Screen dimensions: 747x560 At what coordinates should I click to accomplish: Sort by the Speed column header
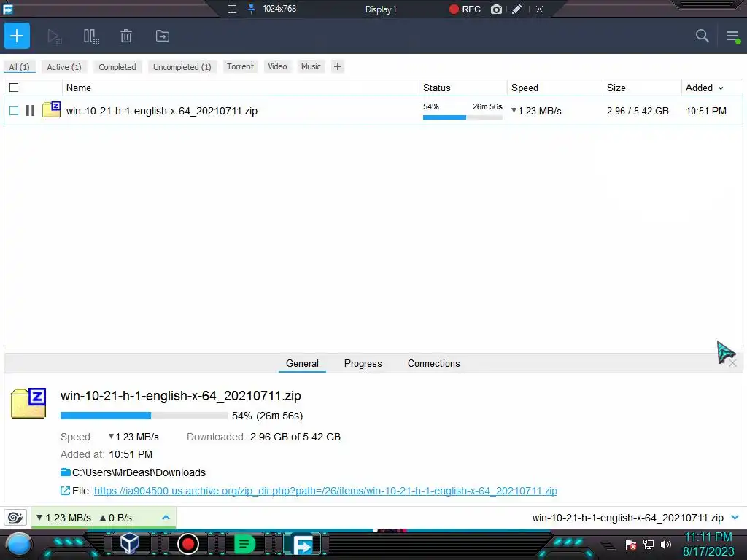554,87
